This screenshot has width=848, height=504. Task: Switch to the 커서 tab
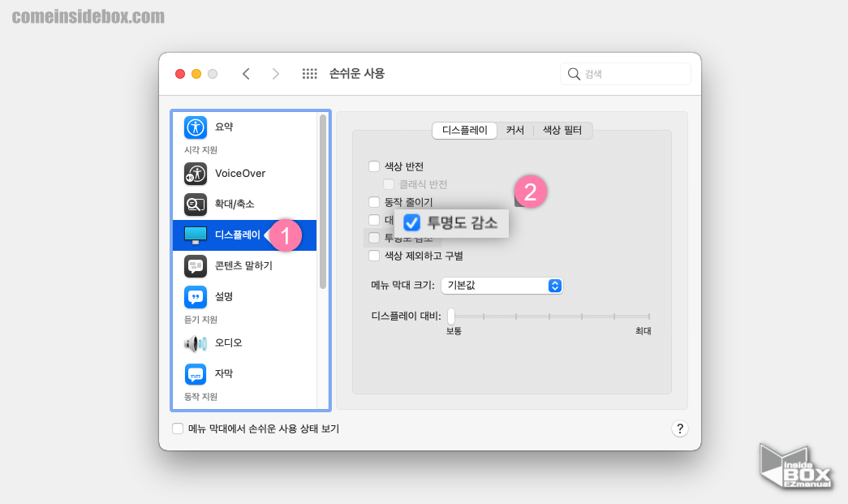tap(514, 131)
